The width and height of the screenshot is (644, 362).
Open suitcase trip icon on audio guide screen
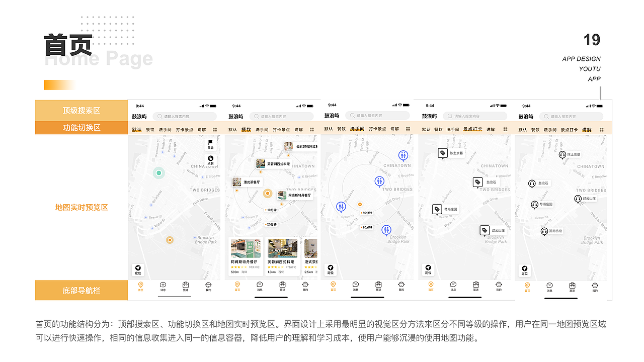tap(572, 287)
